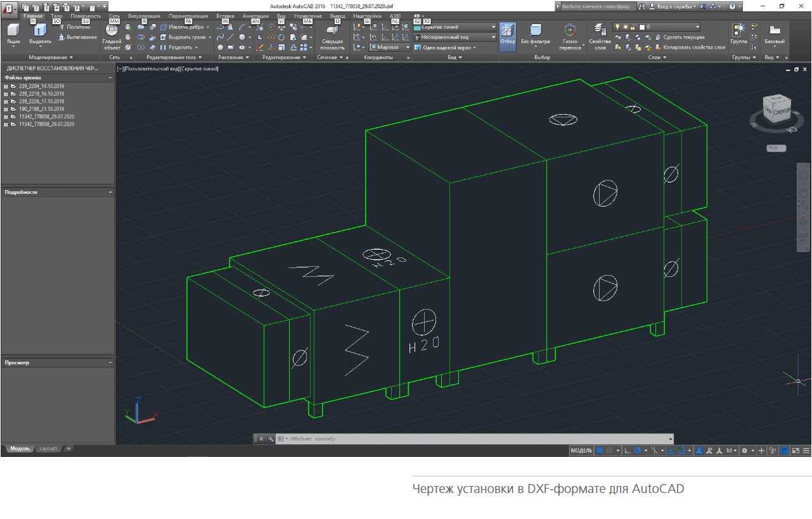Click the Группа group icon
The image size is (812, 519).
(738, 33)
